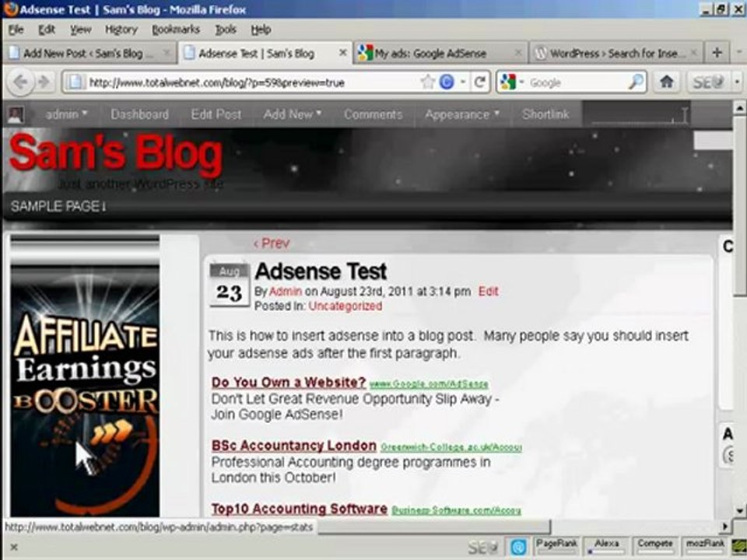
Task: Open a new tab with the plus button
Action: pyautogui.click(x=717, y=52)
